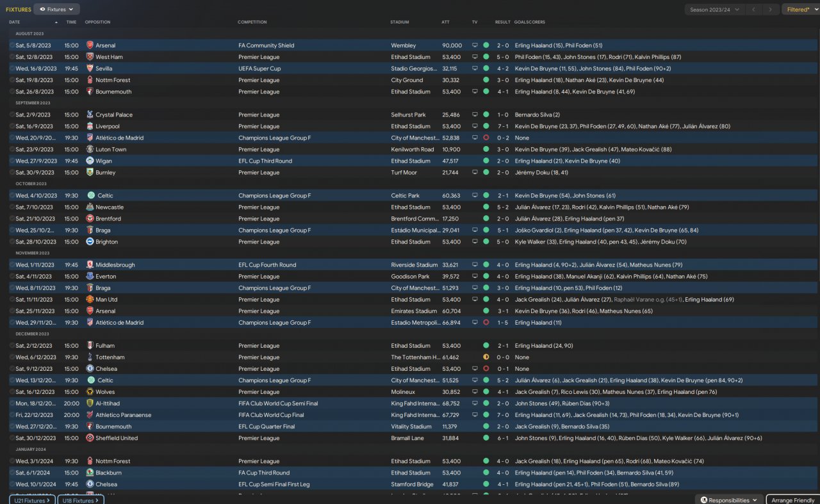This screenshot has height=504, width=820.
Task: Click the Sheffield United club badge
Action: pos(90,438)
